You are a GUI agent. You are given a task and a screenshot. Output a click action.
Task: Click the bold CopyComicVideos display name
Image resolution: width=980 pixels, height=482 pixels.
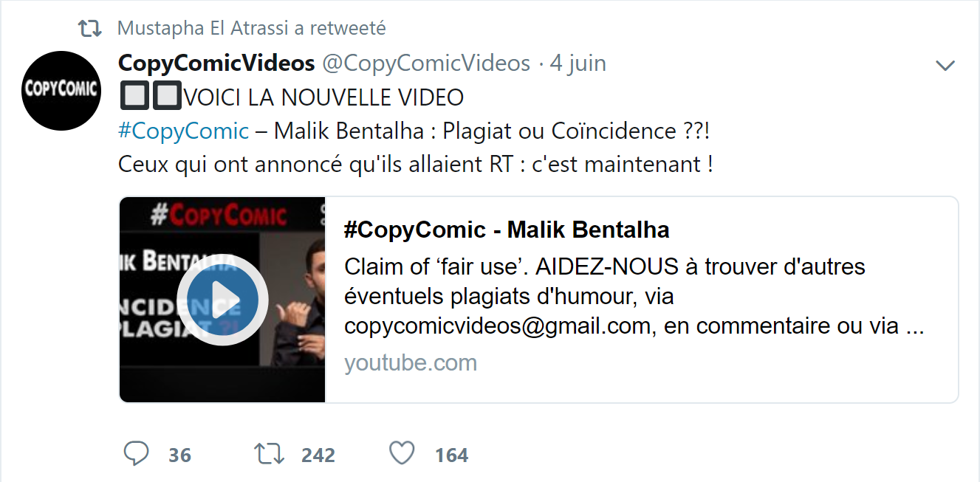tap(216, 63)
